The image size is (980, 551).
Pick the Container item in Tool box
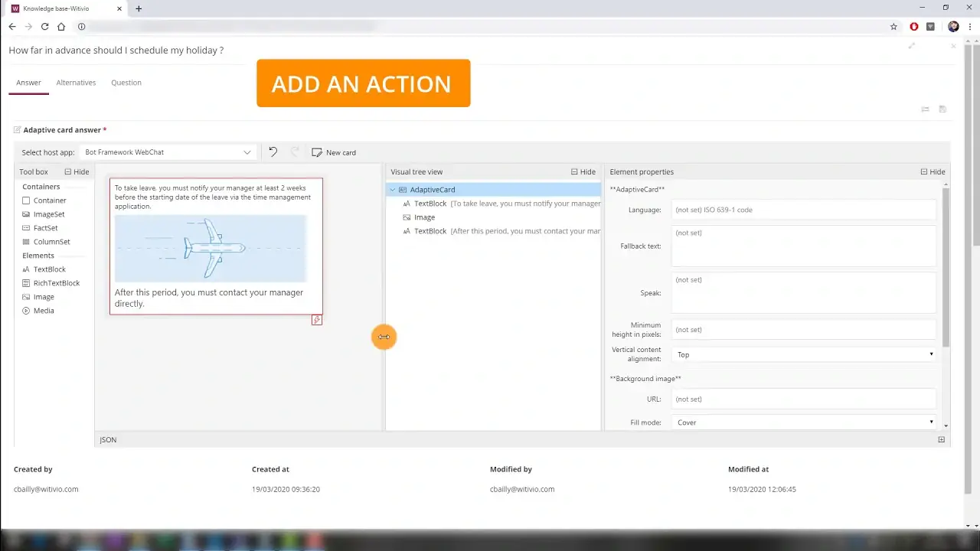pos(44,201)
